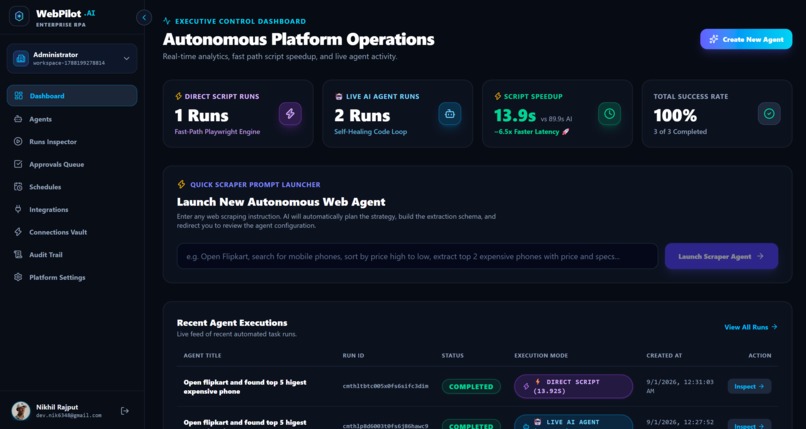Click the Audit Trail scroll icon

click(19, 254)
